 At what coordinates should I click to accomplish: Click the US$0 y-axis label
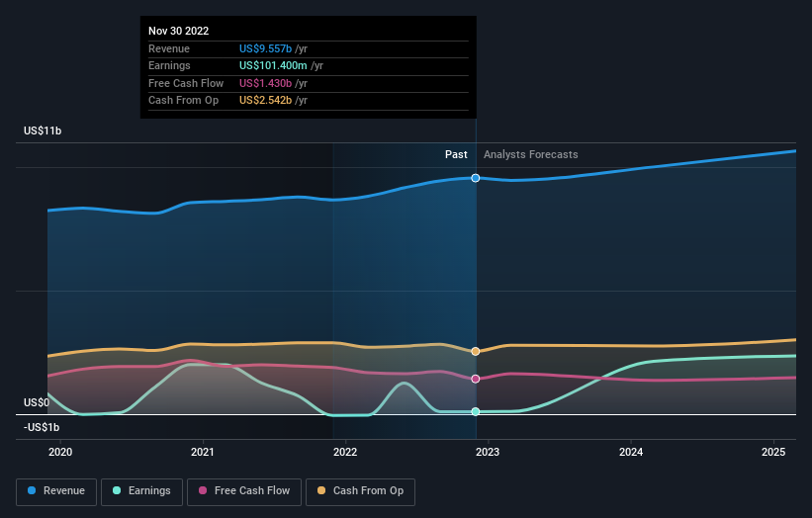(37, 402)
